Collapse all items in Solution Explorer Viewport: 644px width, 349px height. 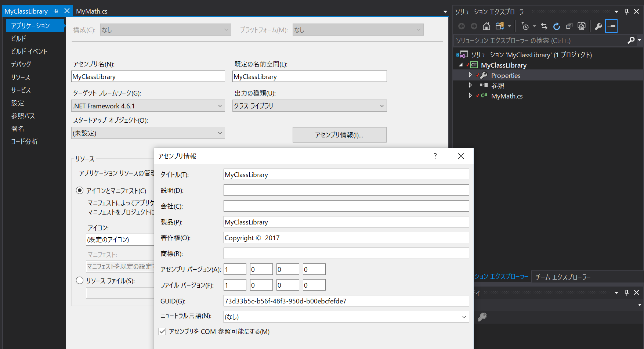coord(569,26)
